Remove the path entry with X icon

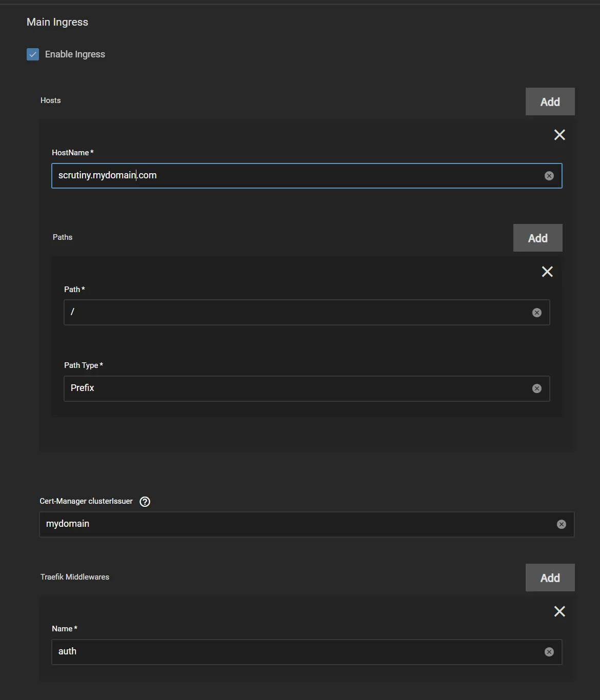click(547, 272)
